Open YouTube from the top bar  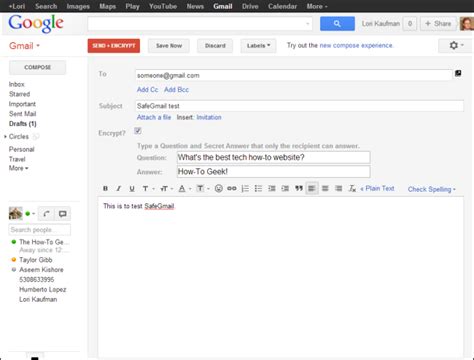click(x=163, y=6)
